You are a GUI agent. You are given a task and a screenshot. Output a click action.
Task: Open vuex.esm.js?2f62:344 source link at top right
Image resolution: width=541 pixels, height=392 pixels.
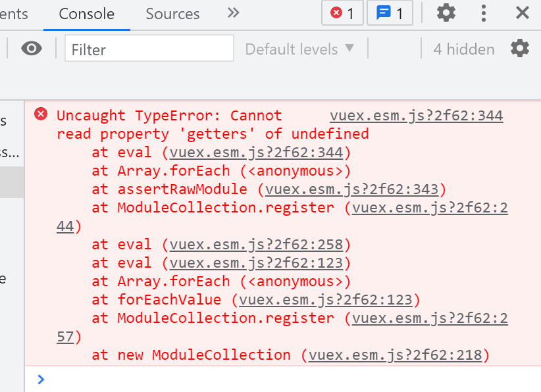pyautogui.click(x=416, y=116)
